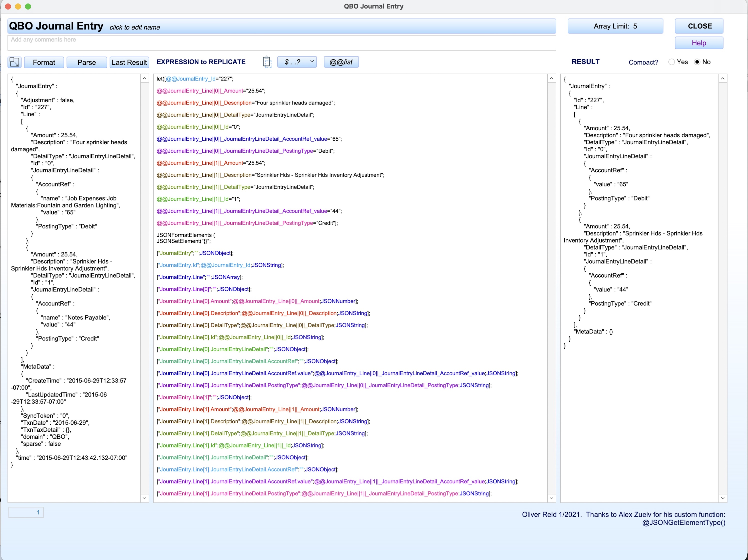Select Yes for Compact
Screen dimensions: 748x560
(x=672, y=62)
